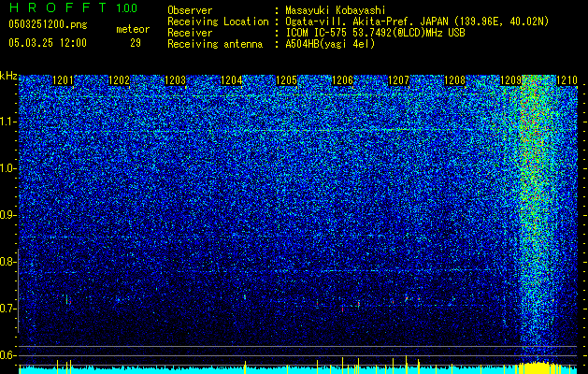The height and width of the screenshot is (374, 588).
Task: Click the 1201 time marker
Action: [x=63, y=80]
